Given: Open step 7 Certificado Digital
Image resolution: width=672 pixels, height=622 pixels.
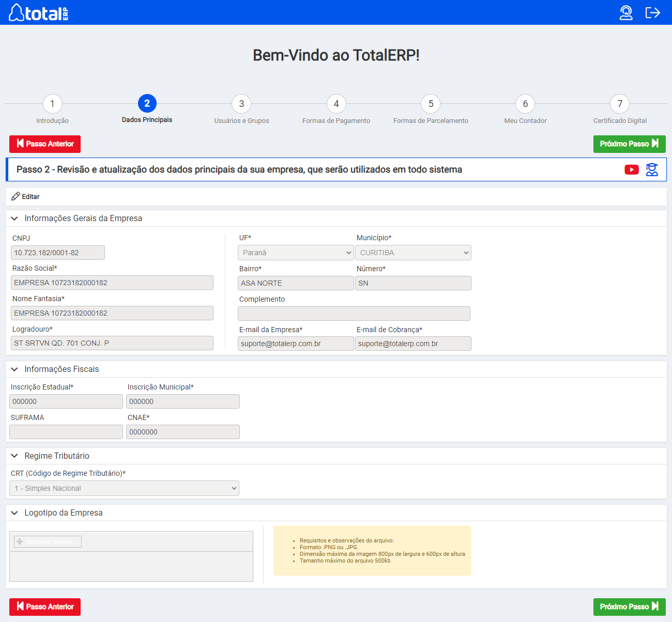Looking at the screenshot, I should [620, 104].
